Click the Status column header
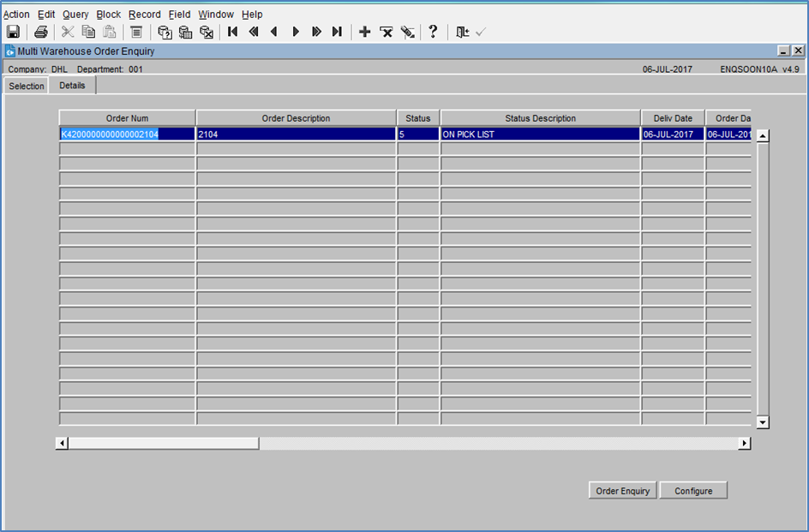The height and width of the screenshot is (532, 809). tap(418, 118)
